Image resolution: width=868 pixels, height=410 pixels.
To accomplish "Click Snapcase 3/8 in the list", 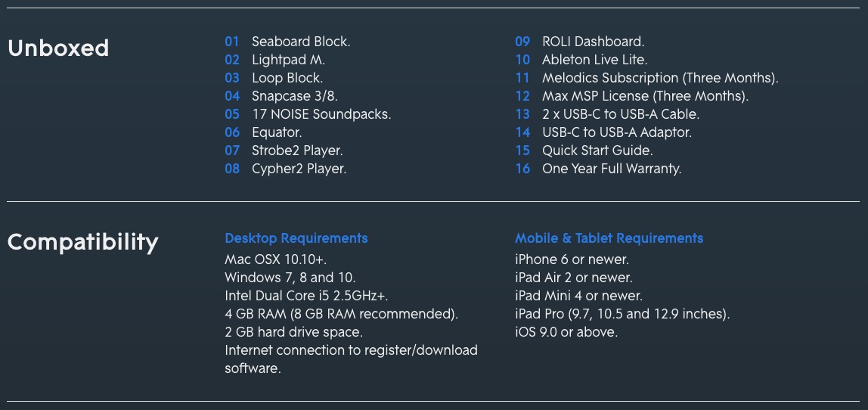I will (x=295, y=96).
